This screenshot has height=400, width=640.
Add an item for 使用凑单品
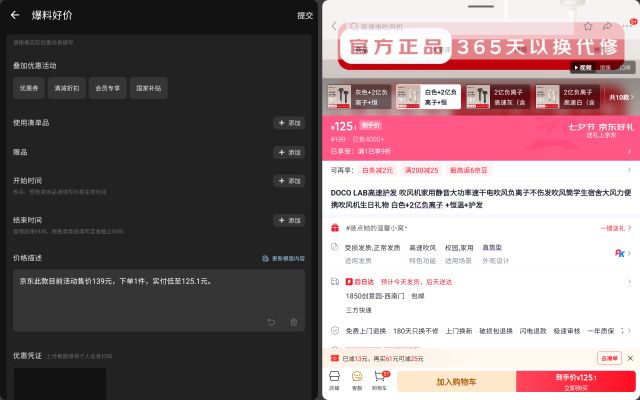point(289,123)
